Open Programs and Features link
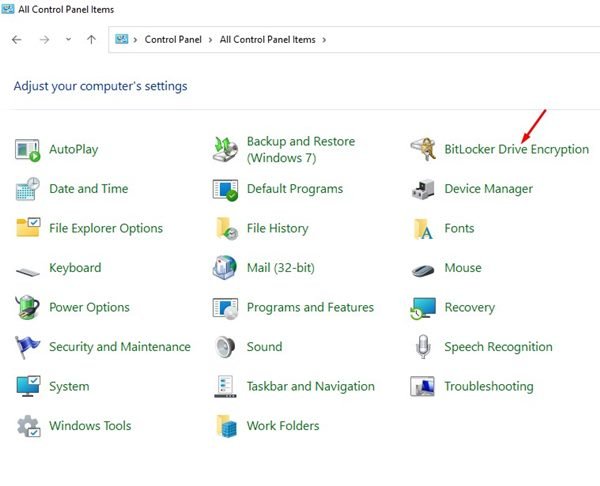Screen dimensions: 600x486 click(310, 307)
